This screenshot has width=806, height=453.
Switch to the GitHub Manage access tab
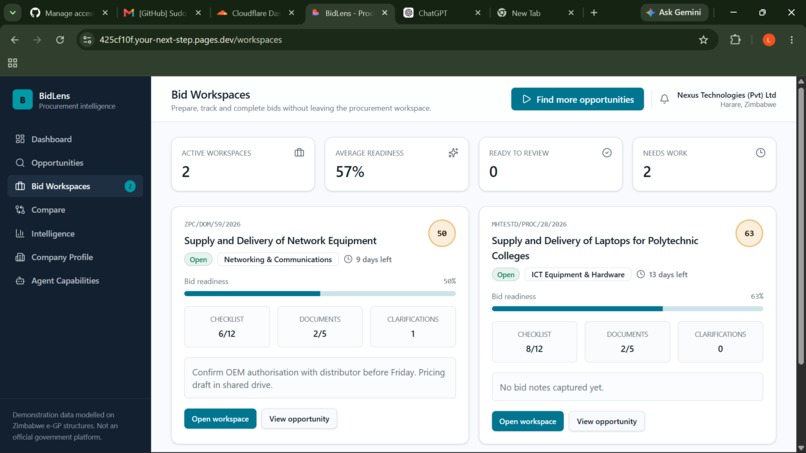(69, 13)
